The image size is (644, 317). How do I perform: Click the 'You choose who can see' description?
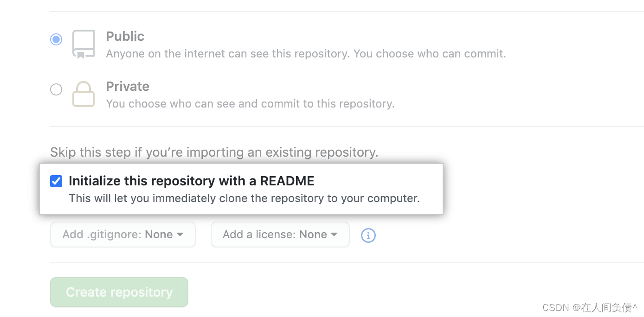pyautogui.click(x=251, y=104)
